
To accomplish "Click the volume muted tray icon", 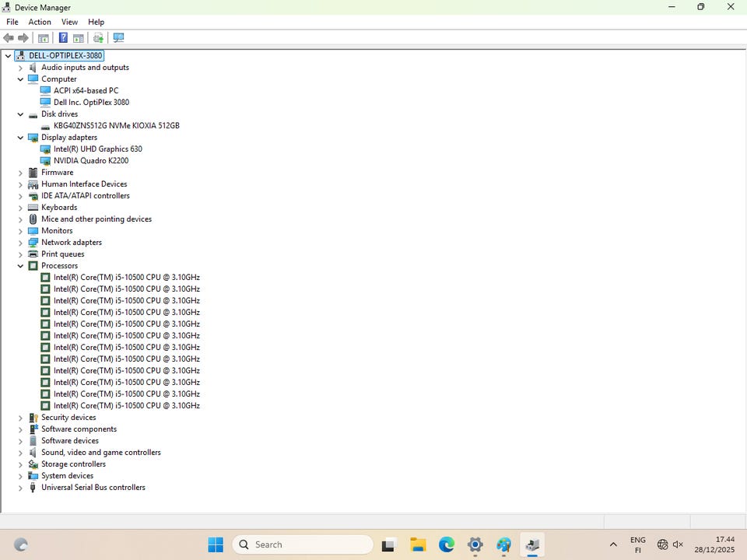I will point(678,544).
